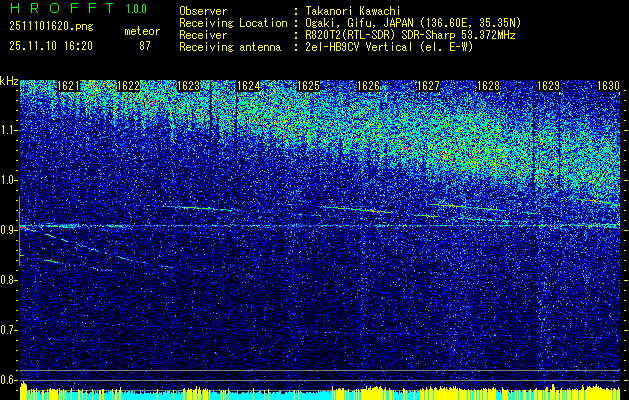Click the 1622 time marker

tap(128, 86)
